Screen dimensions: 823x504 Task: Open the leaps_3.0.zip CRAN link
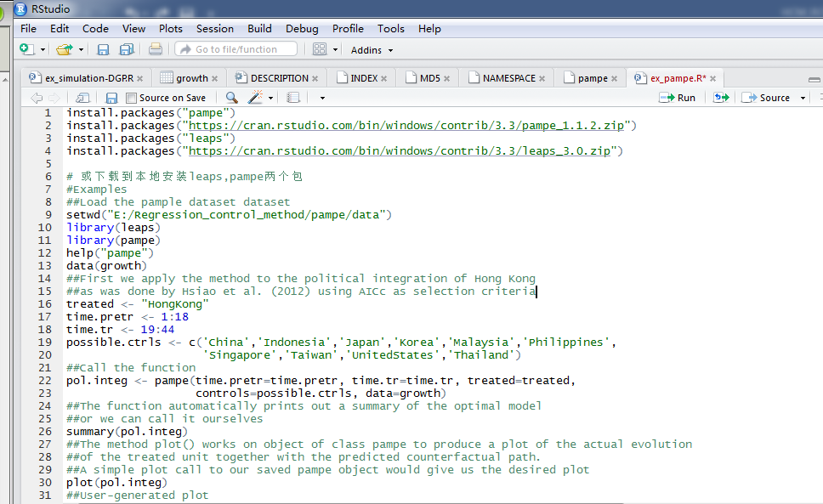(x=400, y=151)
